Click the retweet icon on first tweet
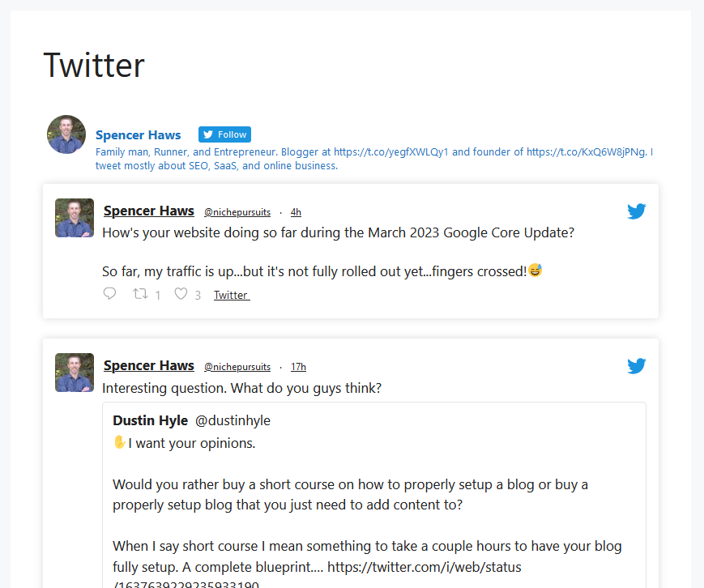The image size is (704, 588). click(140, 293)
